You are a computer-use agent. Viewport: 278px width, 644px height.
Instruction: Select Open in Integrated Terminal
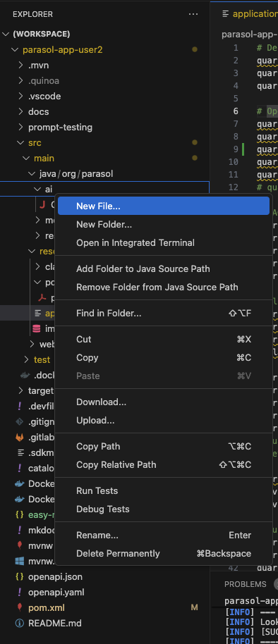coord(164,242)
